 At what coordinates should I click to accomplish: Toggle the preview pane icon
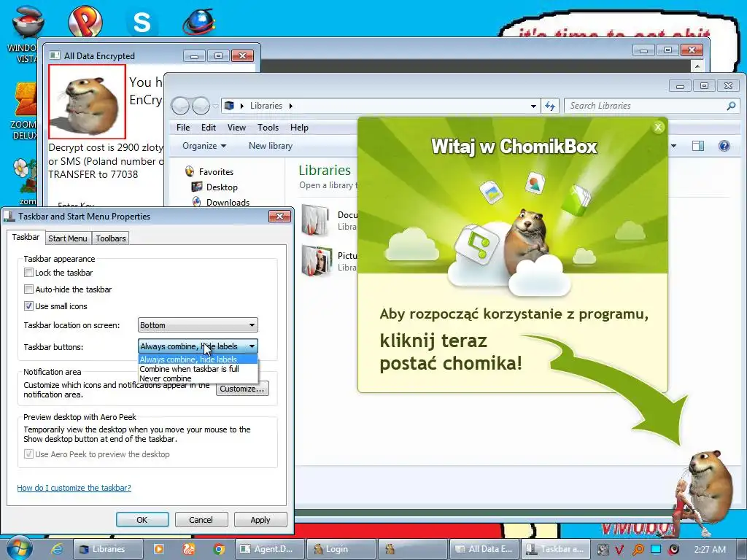coord(698,146)
